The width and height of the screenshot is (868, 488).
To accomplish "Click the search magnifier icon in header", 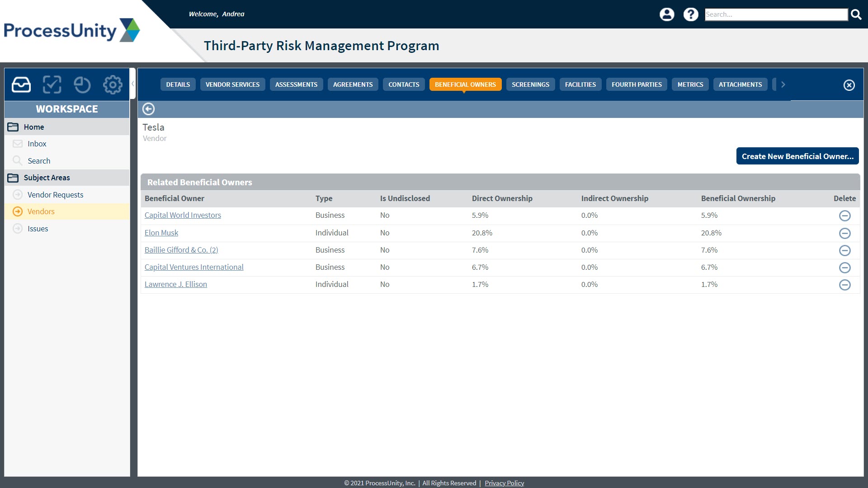I will 856,14.
